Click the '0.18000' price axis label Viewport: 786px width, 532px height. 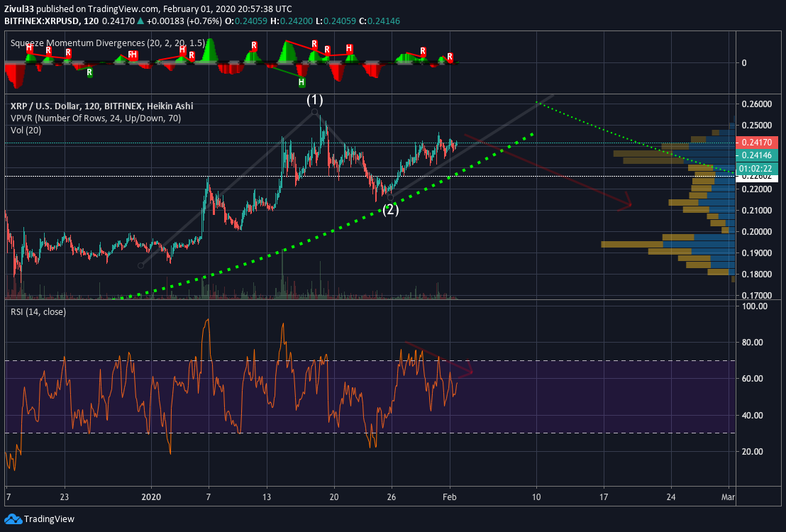click(756, 275)
